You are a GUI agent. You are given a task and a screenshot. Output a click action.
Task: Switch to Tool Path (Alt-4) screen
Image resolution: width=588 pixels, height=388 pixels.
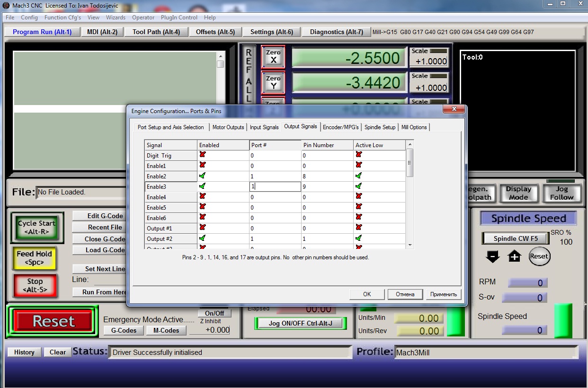[156, 32]
